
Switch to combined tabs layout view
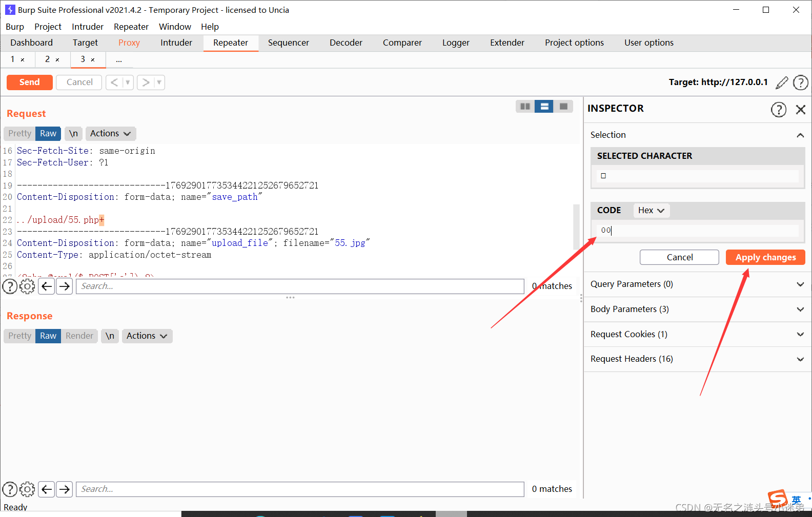click(x=563, y=106)
